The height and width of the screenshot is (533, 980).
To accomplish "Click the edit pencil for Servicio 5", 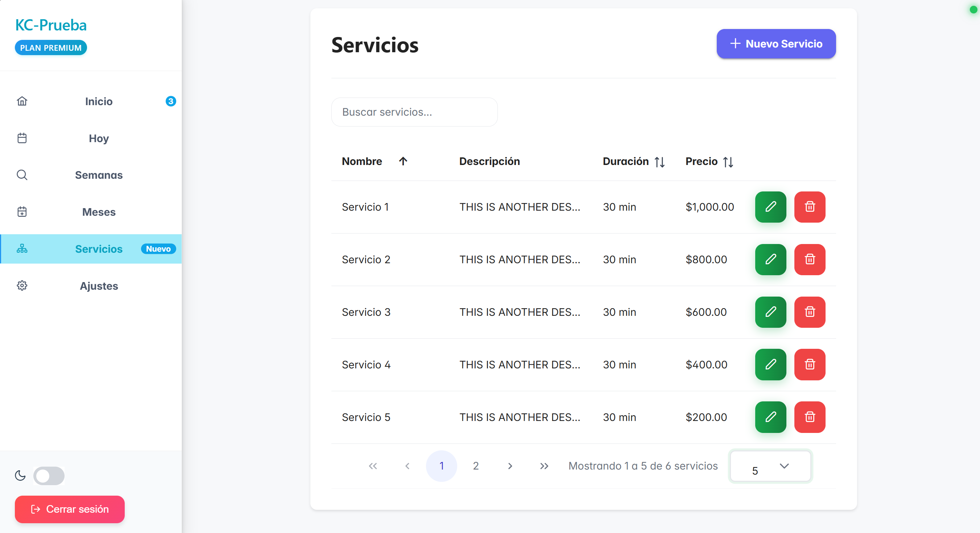I will [770, 417].
